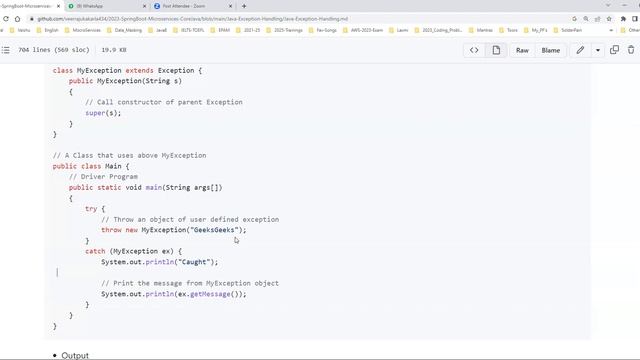Open the new tab plus button
Image resolution: width=640 pixels, height=360 pixels.
244,6
